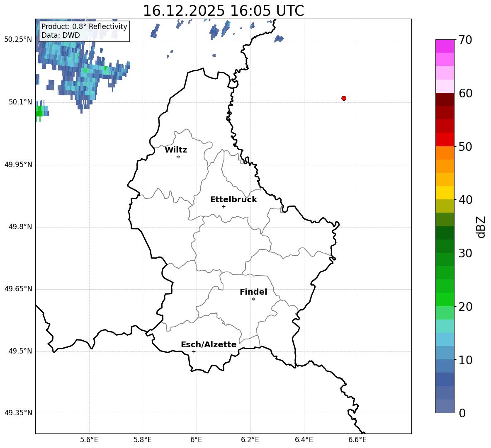Click the 60 tick label on colorbar
491x448 pixels.
pyautogui.click(x=465, y=93)
